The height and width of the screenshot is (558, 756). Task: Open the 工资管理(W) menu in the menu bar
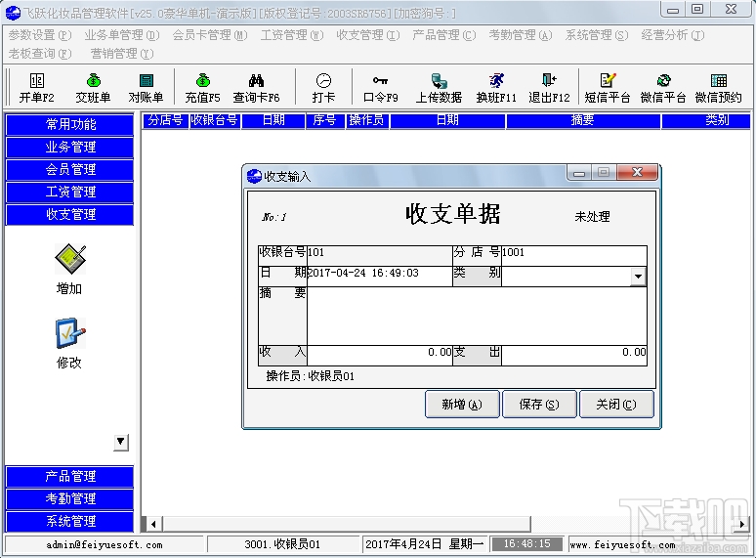pos(292,35)
